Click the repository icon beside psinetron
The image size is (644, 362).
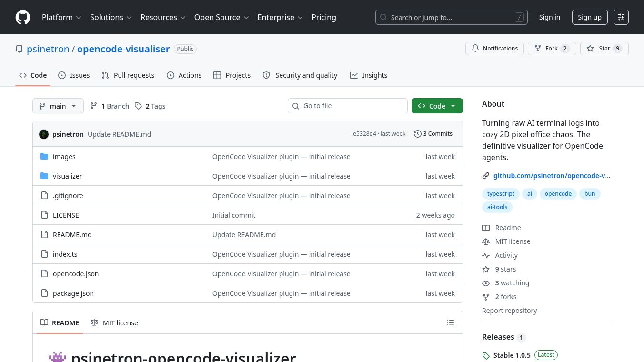tap(19, 49)
